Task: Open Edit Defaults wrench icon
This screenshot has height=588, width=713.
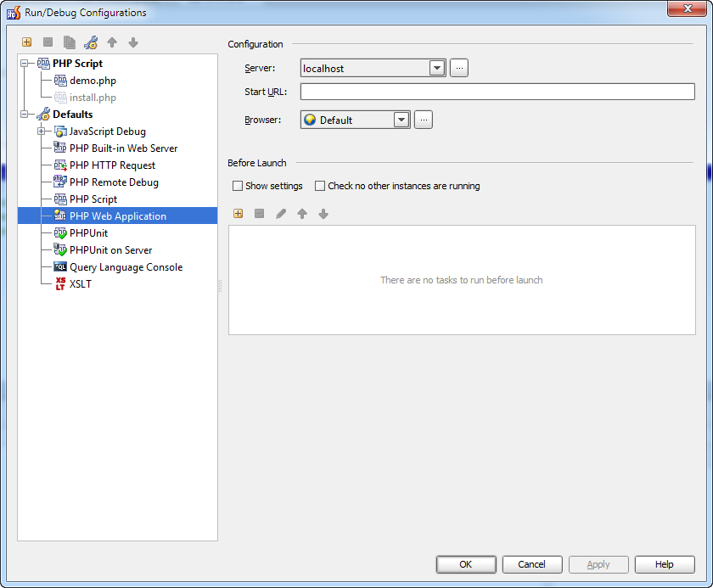Action: (91, 42)
